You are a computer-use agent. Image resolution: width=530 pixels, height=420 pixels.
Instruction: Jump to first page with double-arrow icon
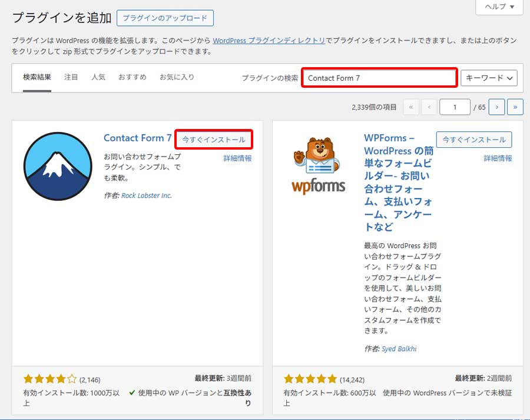(x=411, y=107)
